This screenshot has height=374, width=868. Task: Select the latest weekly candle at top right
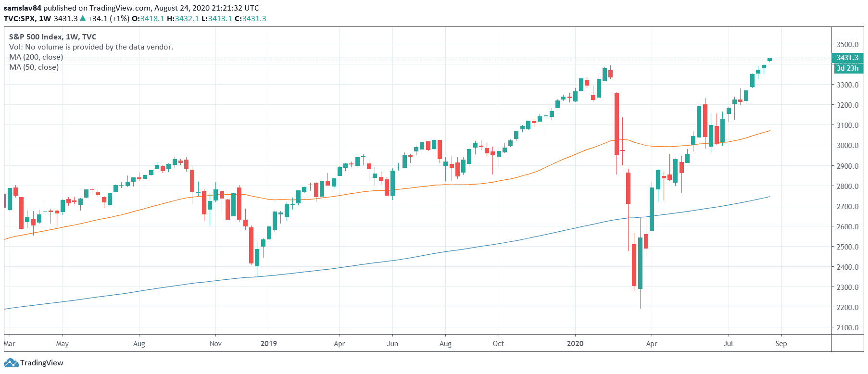click(x=769, y=59)
